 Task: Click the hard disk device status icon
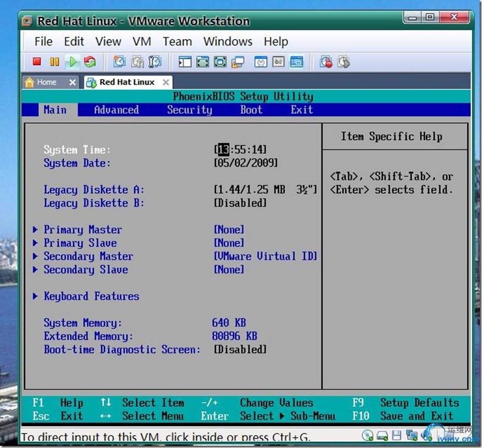382,435
